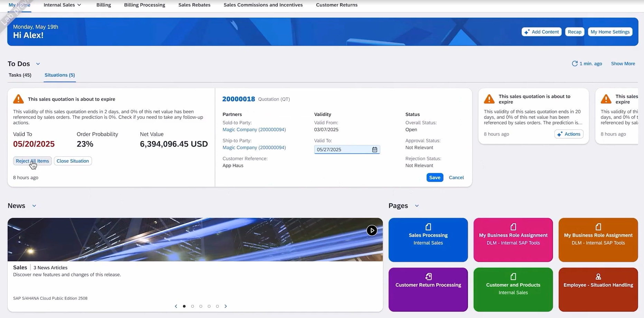This screenshot has width=644, height=318.
Task: Collapse the To Dos section
Action: (38, 64)
